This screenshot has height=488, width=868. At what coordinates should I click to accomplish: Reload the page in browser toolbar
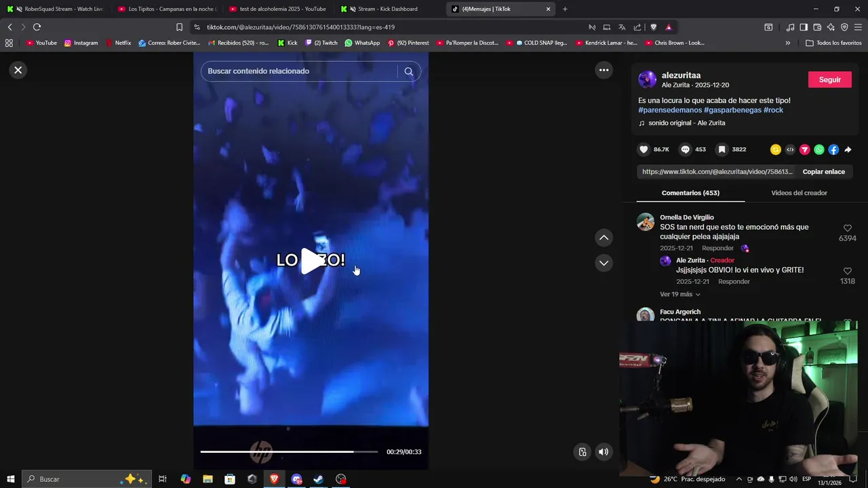(x=37, y=27)
